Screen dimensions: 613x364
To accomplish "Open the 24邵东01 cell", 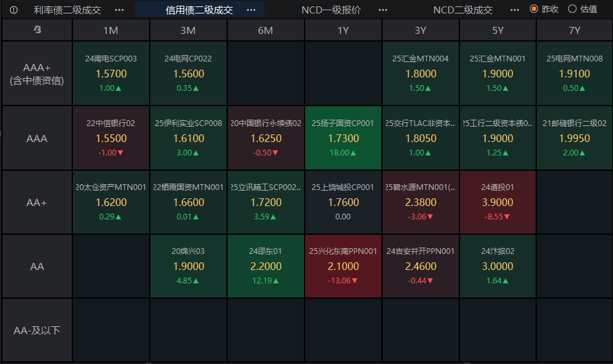I will coord(266,266).
